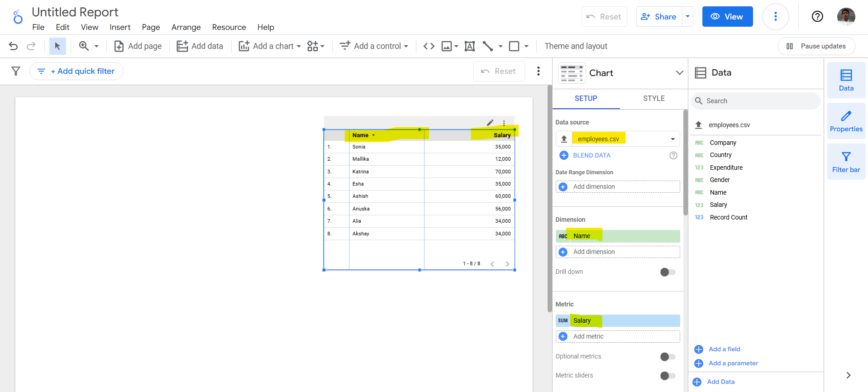Click the blue View button
868x392 pixels.
click(x=727, y=17)
